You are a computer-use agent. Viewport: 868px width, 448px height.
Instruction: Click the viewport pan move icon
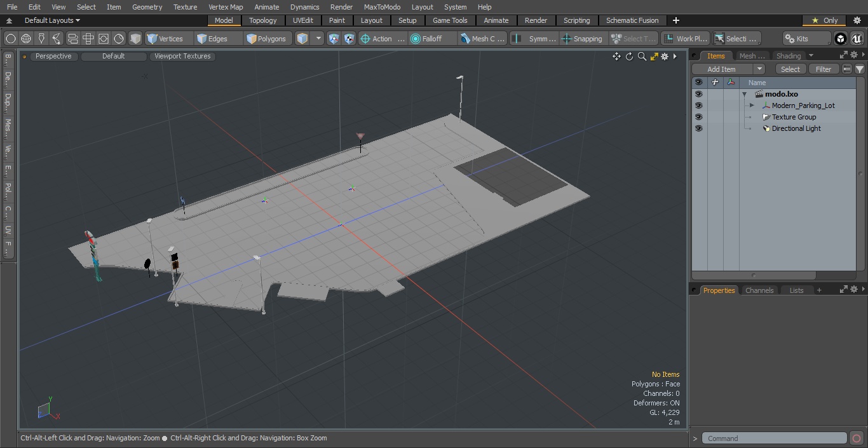(x=616, y=57)
